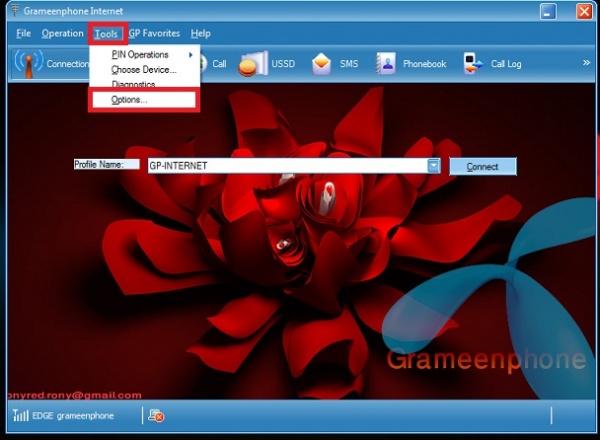This screenshot has width=600, height=440.
Task: Click the Connection antenna icon
Action: (x=29, y=63)
